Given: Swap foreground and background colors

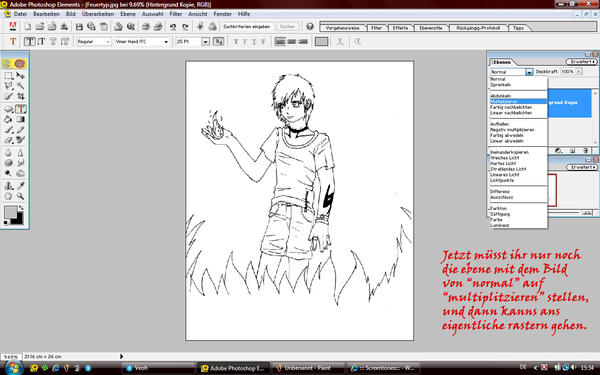Looking at the screenshot, I should coord(21,208).
